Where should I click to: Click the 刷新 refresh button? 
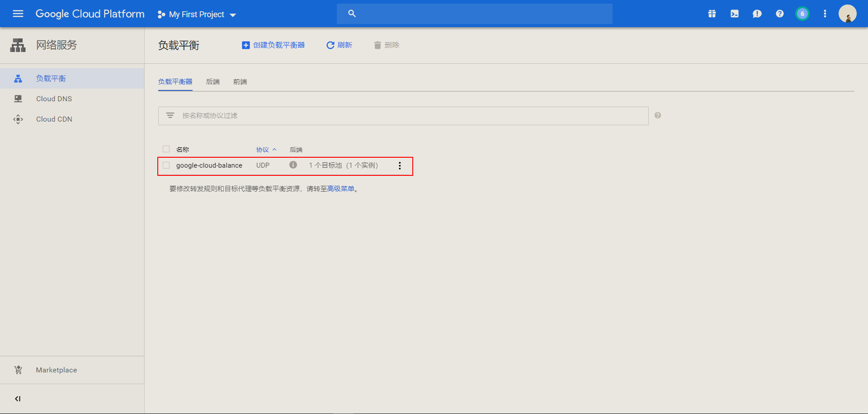[339, 45]
